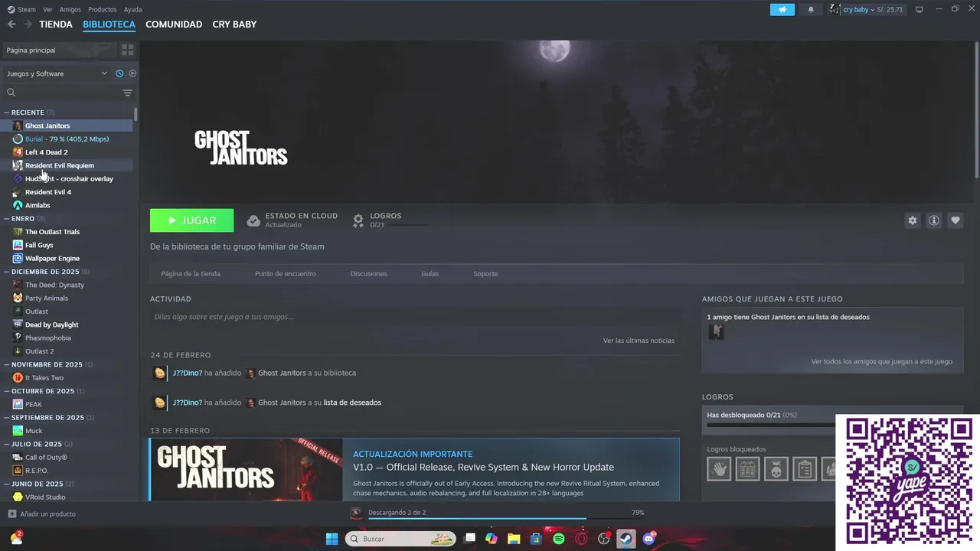Open the V1.0 Official Release news thumbnail
The width and height of the screenshot is (980, 551).
(247, 470)
